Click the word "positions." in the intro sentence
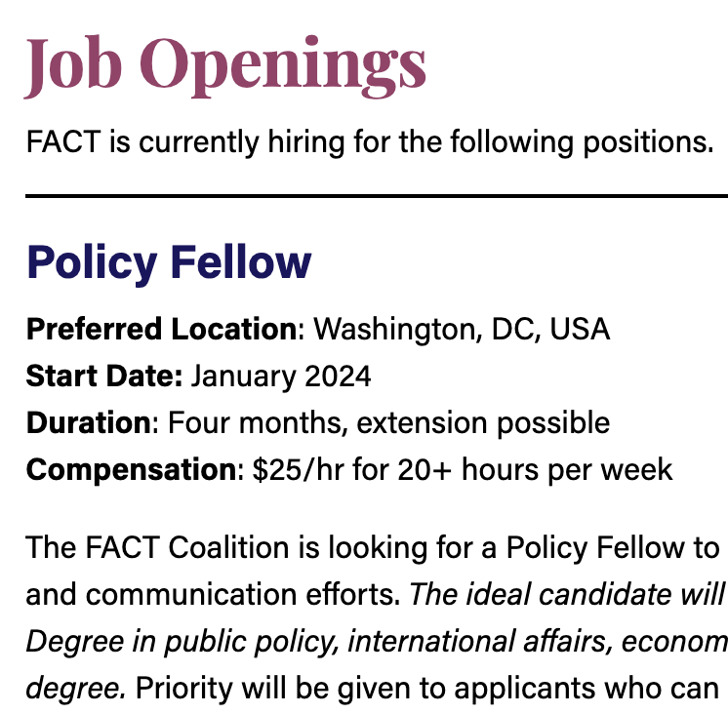This screenshot has width=728, height=714. click(648, 142)
